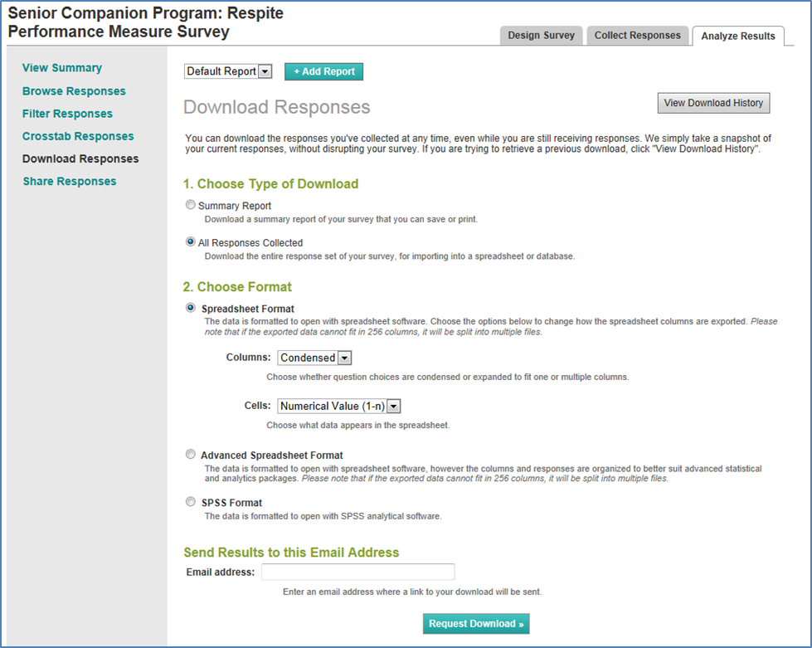Go to Filter Responses in sidebar

pyautogui.click(x=67, y=114)
